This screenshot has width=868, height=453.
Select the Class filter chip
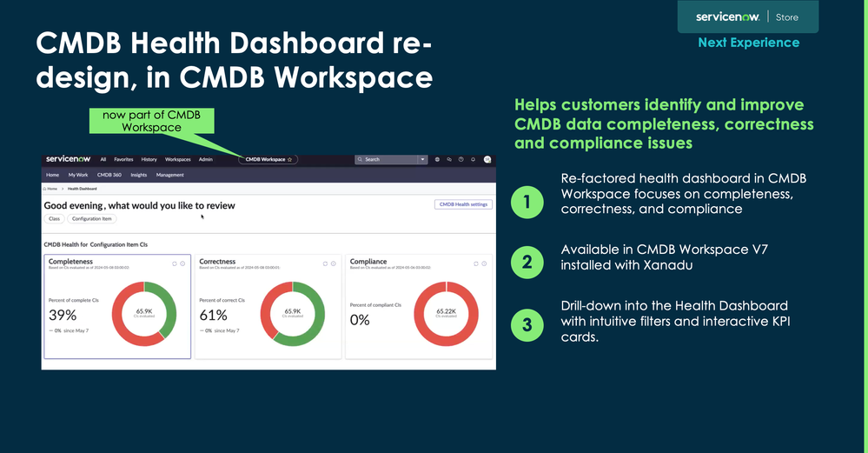tap(54, 219)
